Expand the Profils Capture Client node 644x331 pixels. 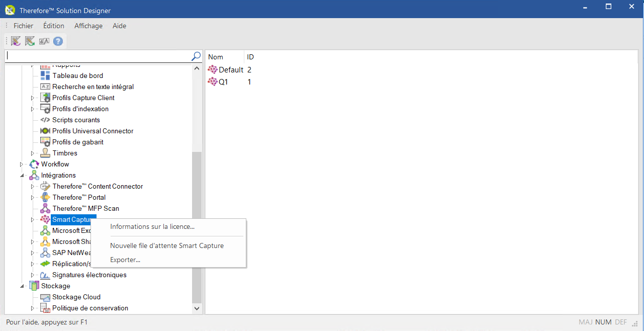[33, 98]
